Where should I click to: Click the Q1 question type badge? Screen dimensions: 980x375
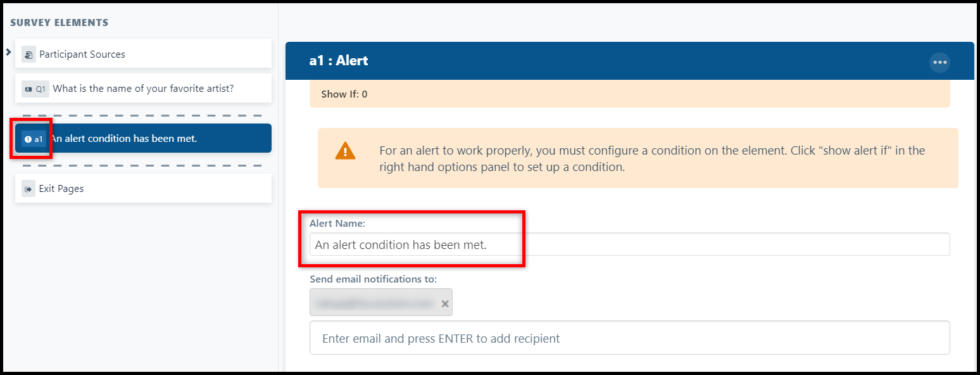tap(35, 89)
